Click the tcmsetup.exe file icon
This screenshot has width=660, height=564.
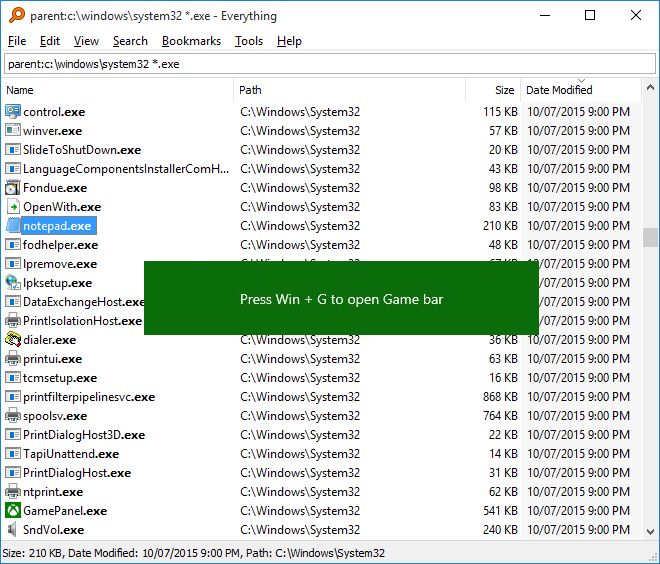pos(13,378)
